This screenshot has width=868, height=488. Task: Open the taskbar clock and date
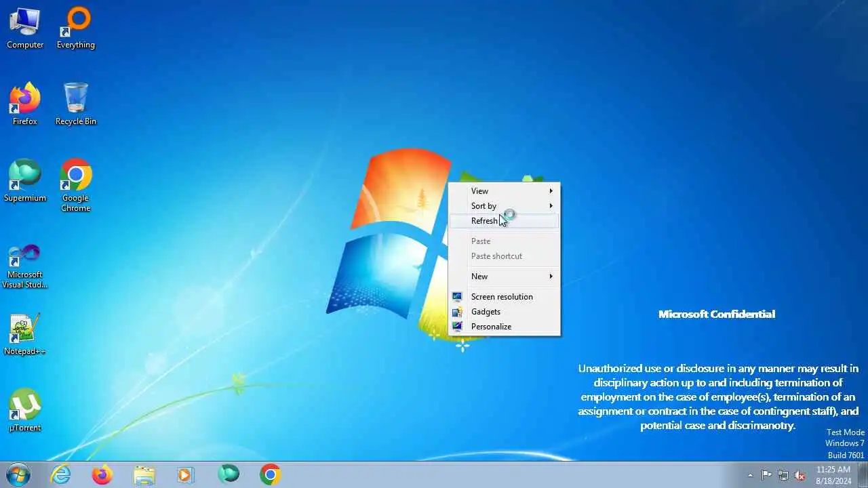[833, 475]
